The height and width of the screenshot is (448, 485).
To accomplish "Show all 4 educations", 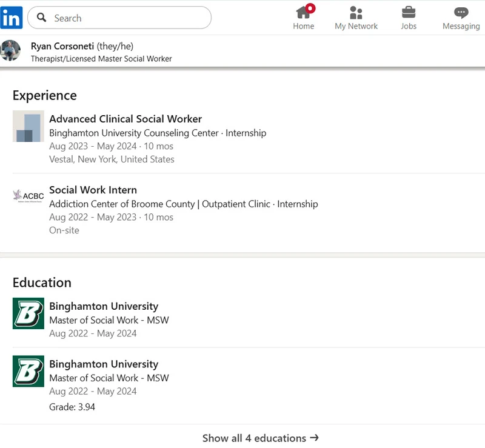I will (261, 438).
